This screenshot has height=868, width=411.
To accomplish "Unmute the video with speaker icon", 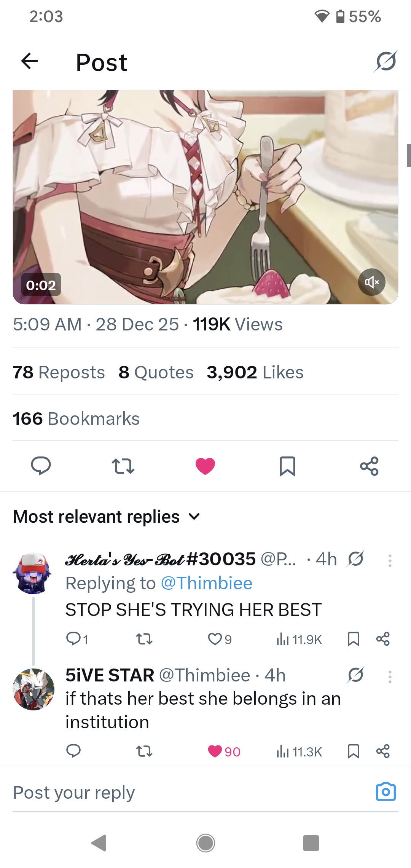I will (372, 282).
